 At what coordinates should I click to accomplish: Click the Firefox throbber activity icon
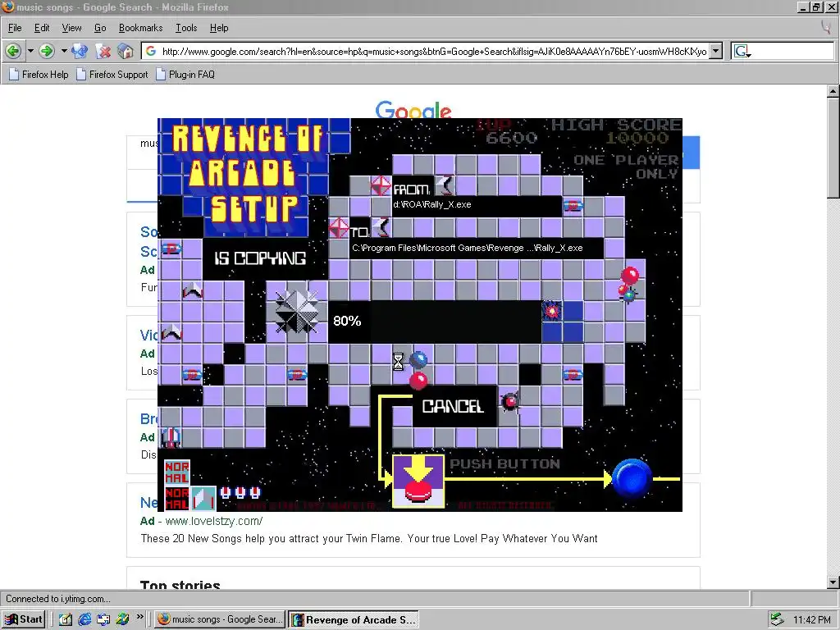(825, 28)
